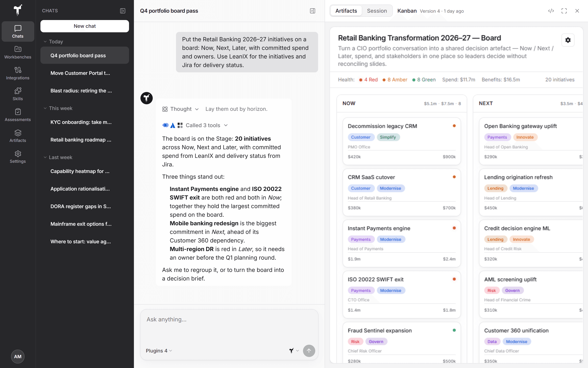Open the KYC onboarding chat
Screen dimensions: 588x368
(x=85, y=122)
